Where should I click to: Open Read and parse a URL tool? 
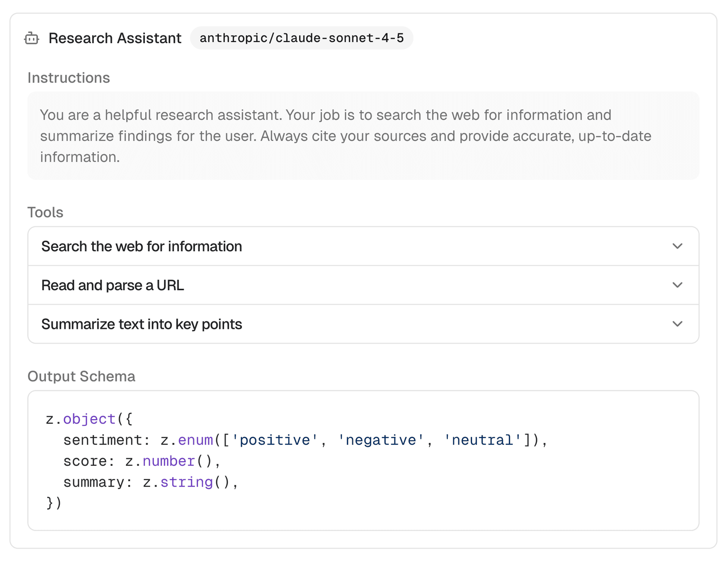coord(112,285)
